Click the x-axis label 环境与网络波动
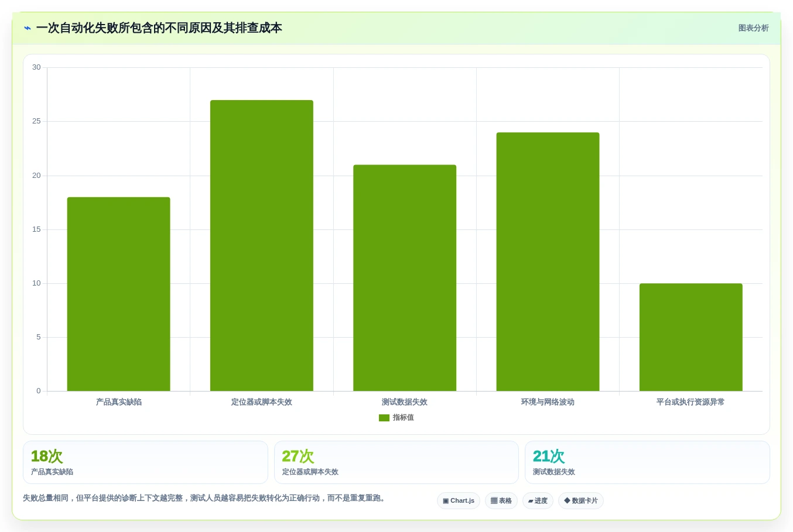 pyautogui.click(x=548, y=402)
